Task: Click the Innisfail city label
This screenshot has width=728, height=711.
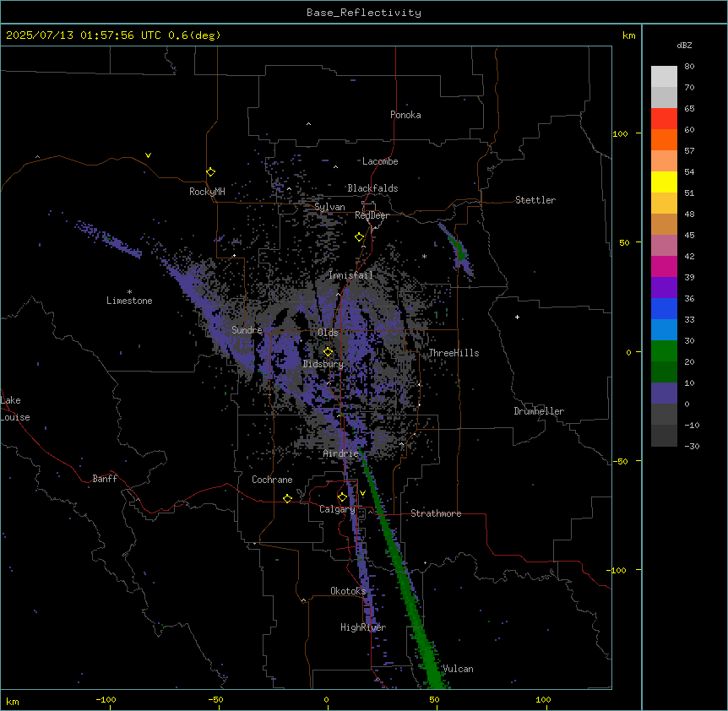Action: [x=350, y=275]
